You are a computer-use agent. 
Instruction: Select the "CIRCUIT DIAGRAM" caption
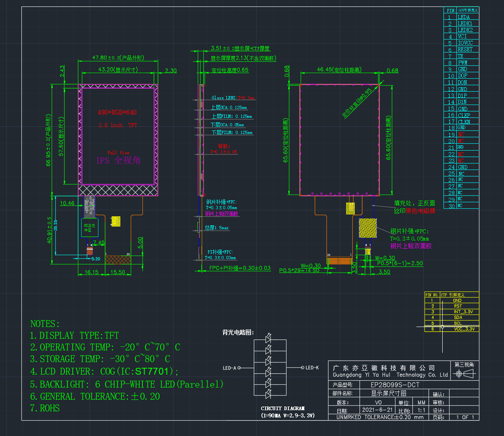[283, 409]
